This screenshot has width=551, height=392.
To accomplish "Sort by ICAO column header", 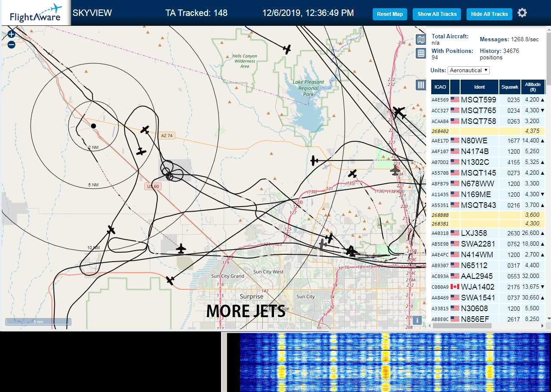I will point(440,87).
